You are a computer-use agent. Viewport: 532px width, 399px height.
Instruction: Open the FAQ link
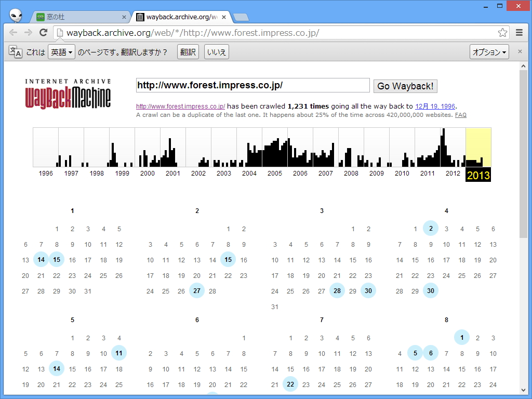point(461,115)
